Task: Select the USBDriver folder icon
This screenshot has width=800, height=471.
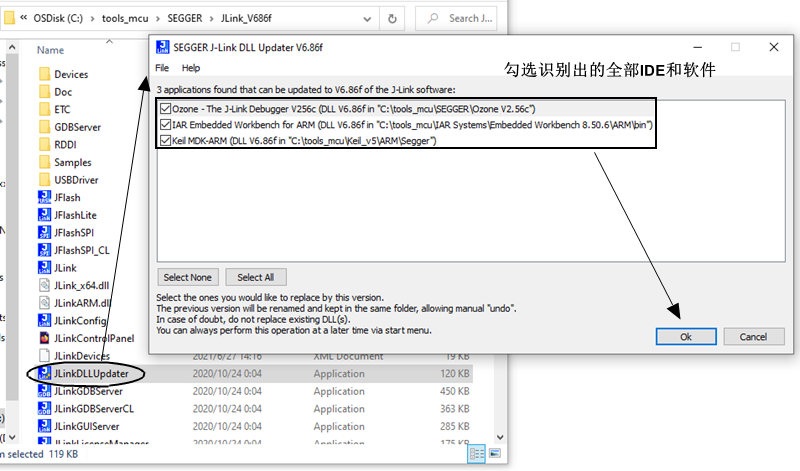Action: click(x=44, y=180)
